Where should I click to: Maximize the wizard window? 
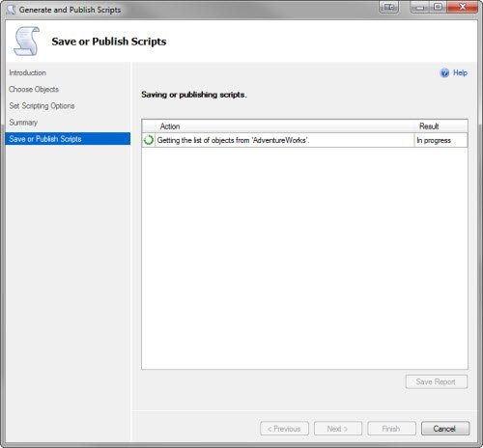(438, 7)
